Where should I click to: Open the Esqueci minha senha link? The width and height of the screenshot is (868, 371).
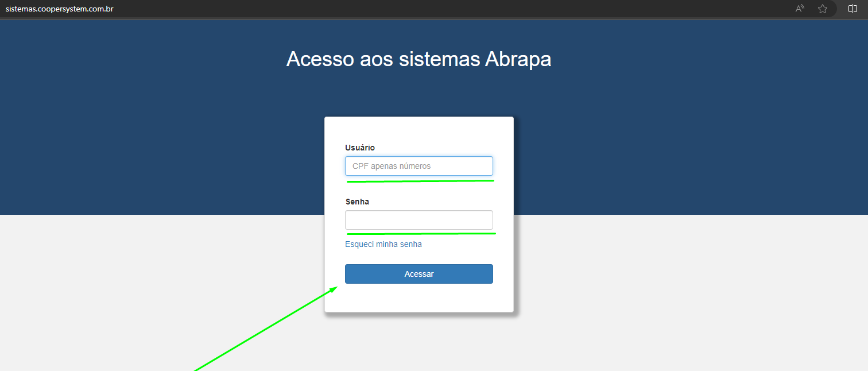click(x=383, y=244)
